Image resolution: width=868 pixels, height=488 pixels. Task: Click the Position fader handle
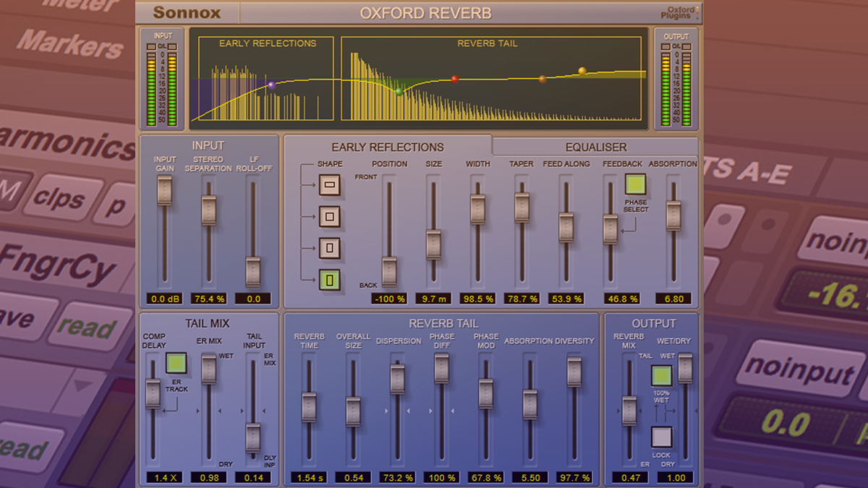[x=389, y=271]
